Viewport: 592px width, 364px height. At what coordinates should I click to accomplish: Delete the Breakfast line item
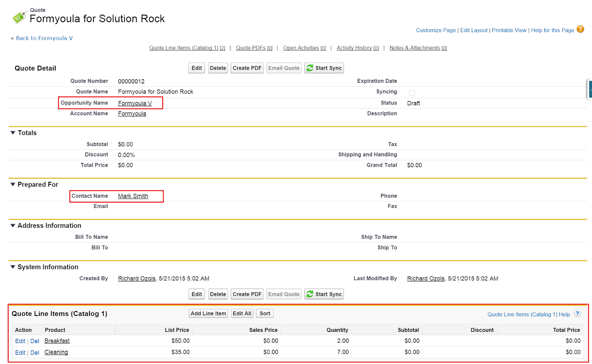[35, 341]
